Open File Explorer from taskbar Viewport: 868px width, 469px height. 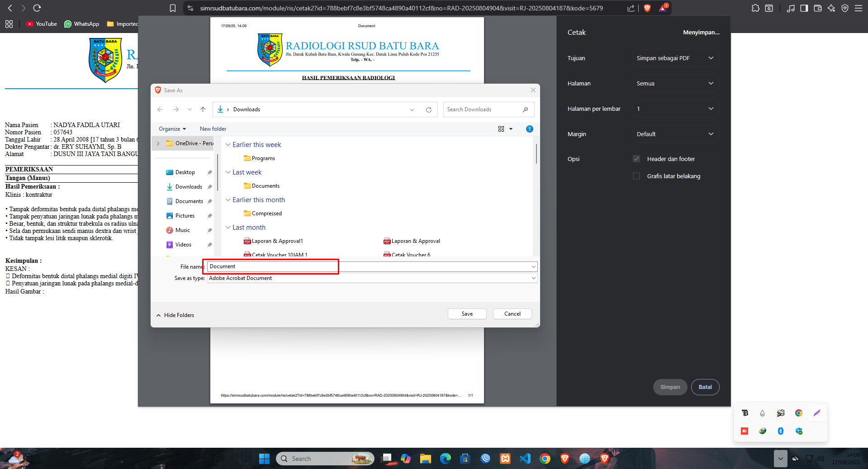coord(426,459)
